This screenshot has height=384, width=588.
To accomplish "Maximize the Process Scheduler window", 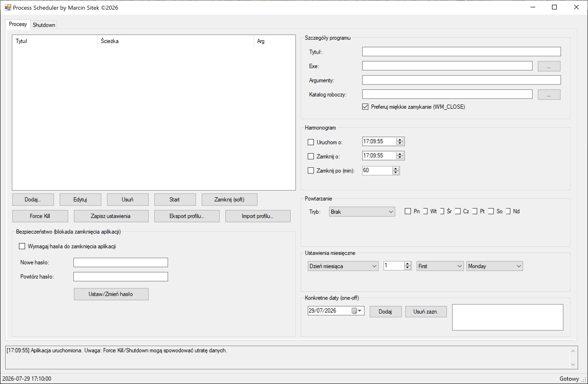I will (x=554, y=7).
